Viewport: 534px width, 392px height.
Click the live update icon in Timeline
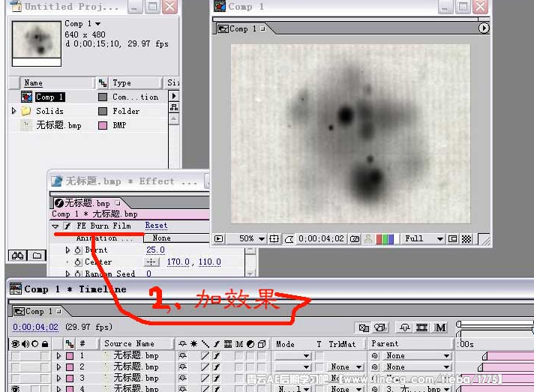point(364,328)
